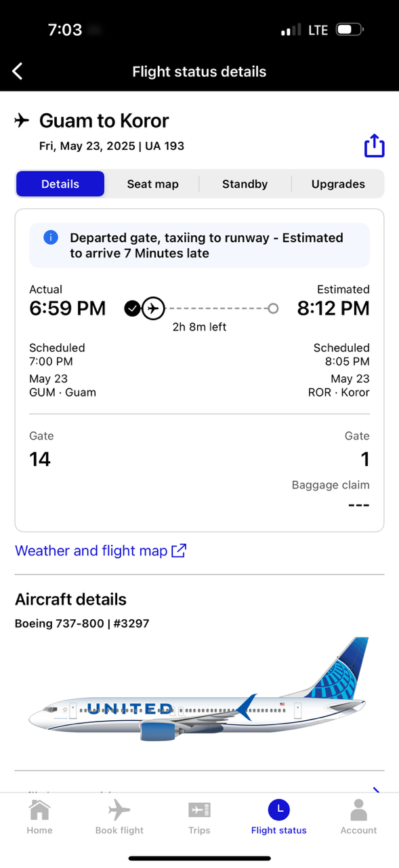Open Home from bottom navigation
The width and height of the screenshot is (399, 868).
[x=39, y=817]
